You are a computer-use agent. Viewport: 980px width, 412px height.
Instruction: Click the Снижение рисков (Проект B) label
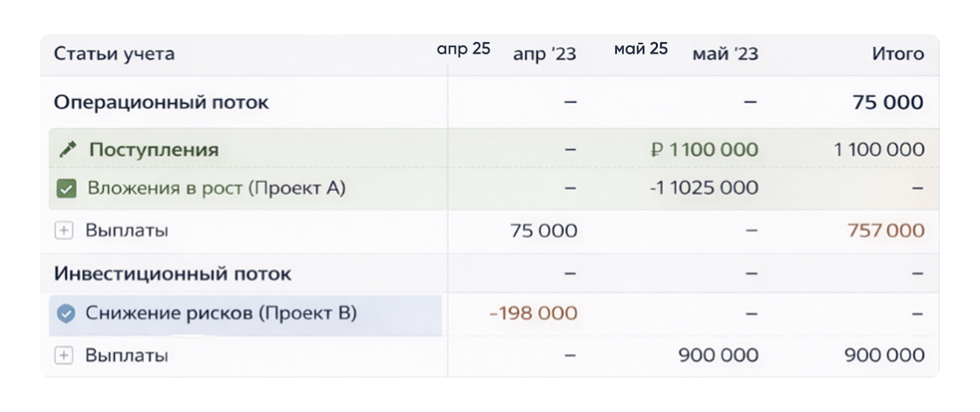click(221, 313)
